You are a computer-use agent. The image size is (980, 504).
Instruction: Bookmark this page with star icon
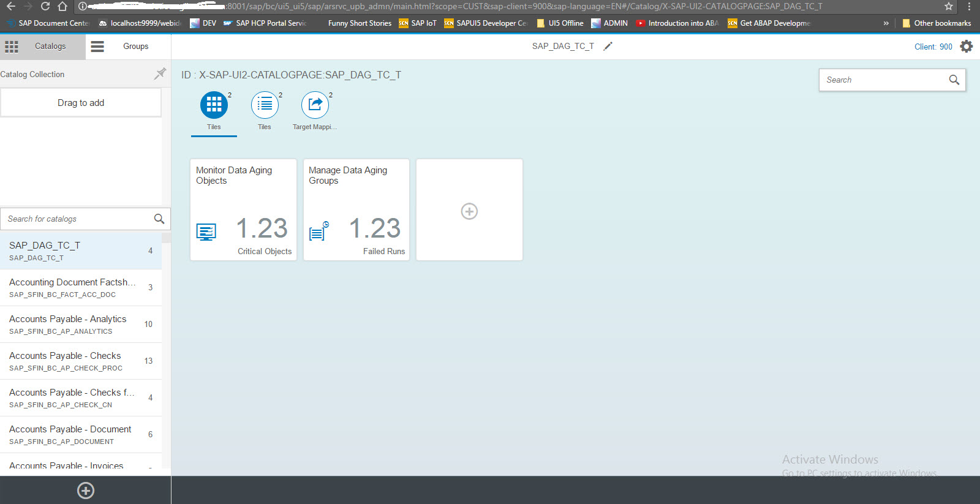(949, 6)
